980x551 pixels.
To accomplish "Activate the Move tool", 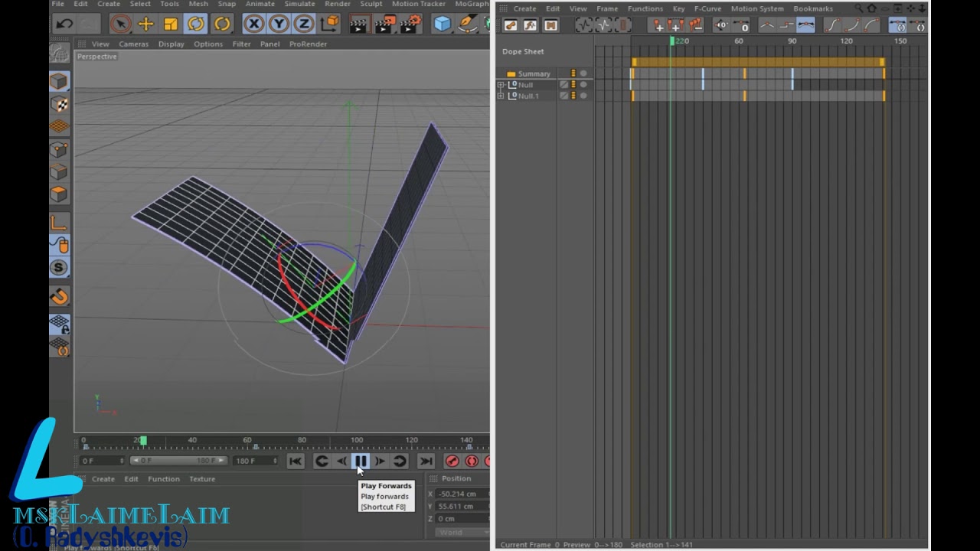I will (145, 24).
